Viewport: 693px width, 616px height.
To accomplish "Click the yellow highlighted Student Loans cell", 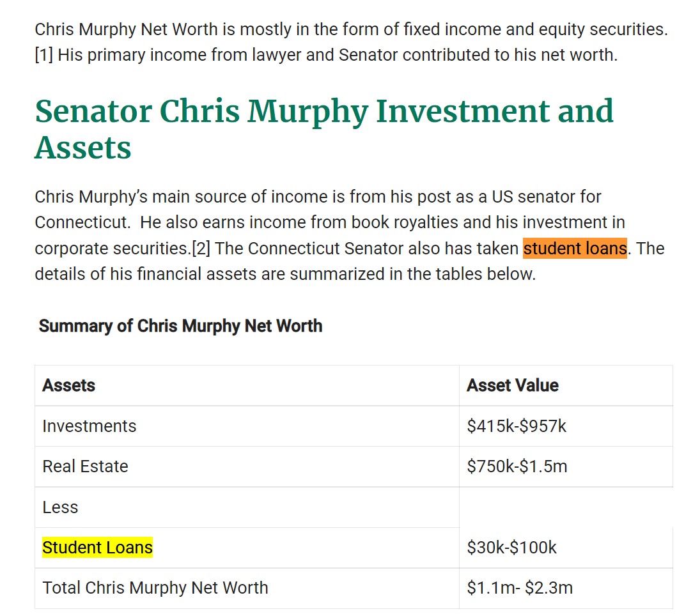I will pyautogui.click(x=97, y=548).
